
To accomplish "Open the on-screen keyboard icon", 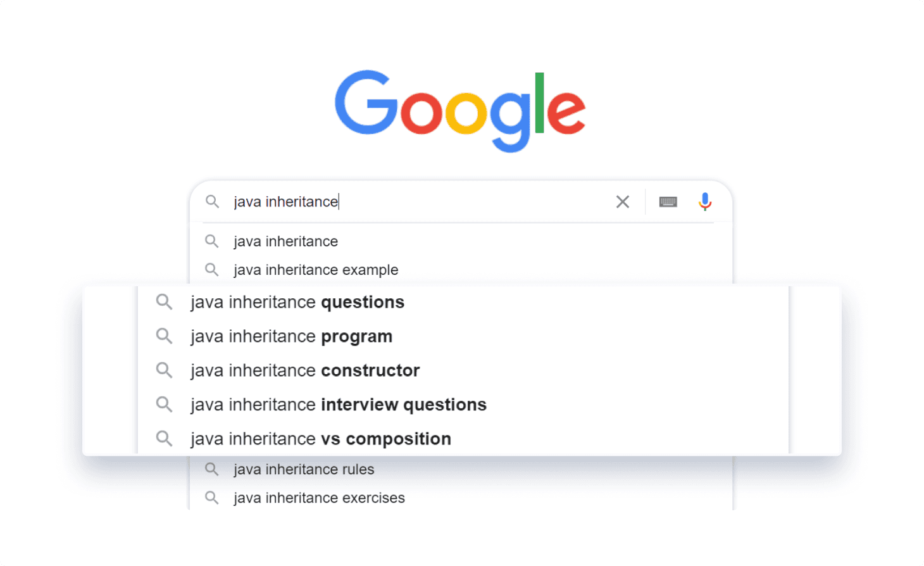I will [x=667, y=201].
